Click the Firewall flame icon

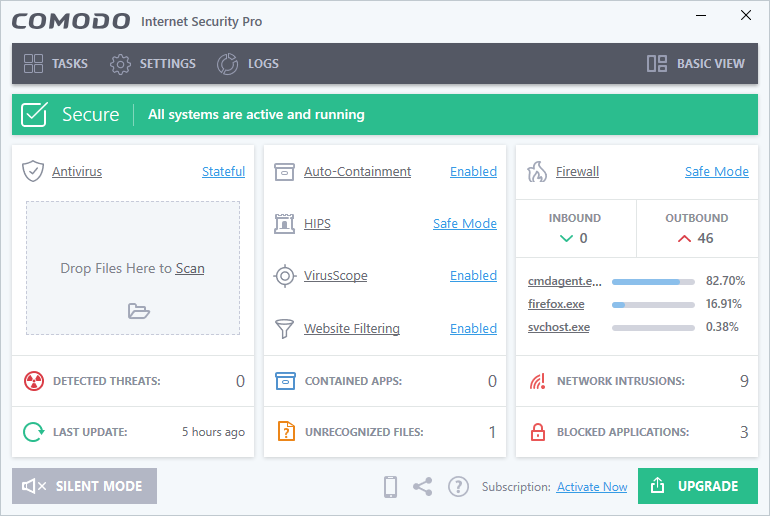537,171
